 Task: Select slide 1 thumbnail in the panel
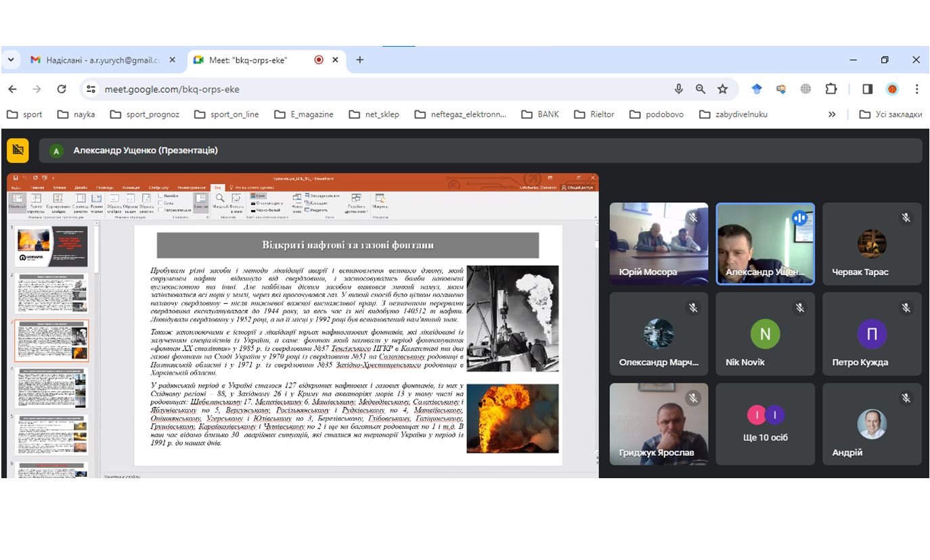(x=52, y=246)
